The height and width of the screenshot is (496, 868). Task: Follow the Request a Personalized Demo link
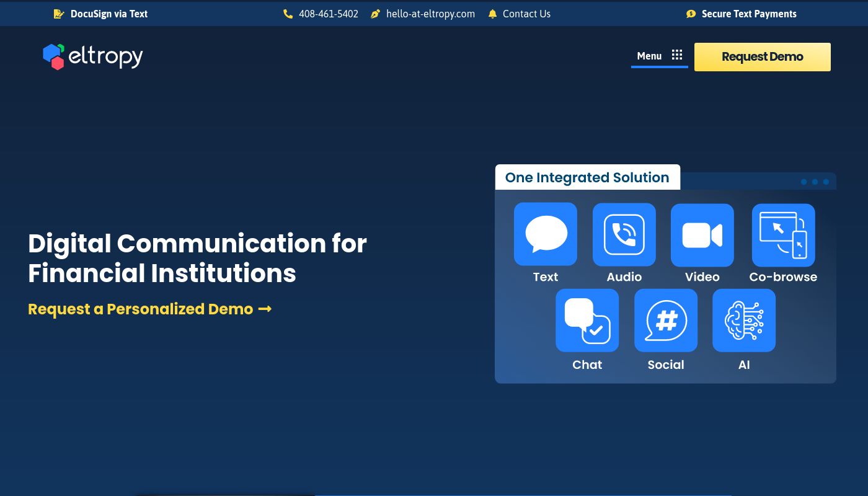click(149, 309)
